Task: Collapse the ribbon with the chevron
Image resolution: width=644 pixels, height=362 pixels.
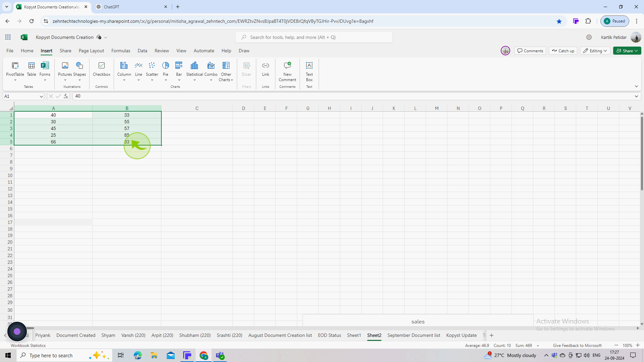Action: 636,86
